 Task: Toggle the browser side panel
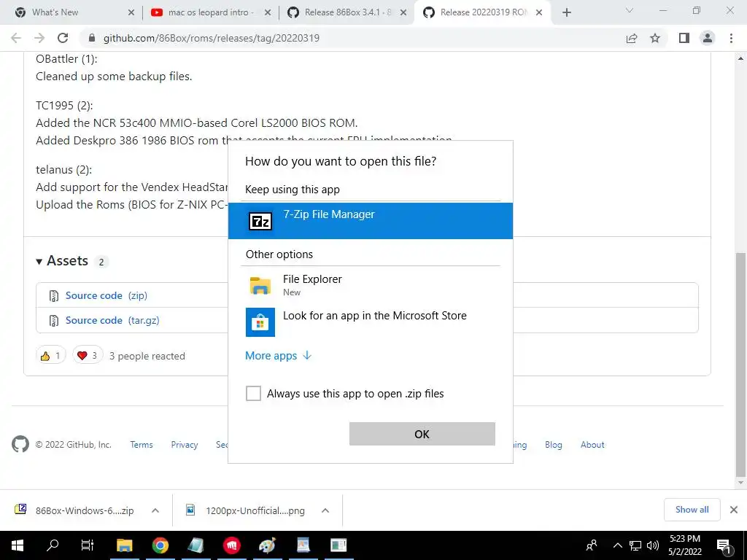tap(684, 38)
